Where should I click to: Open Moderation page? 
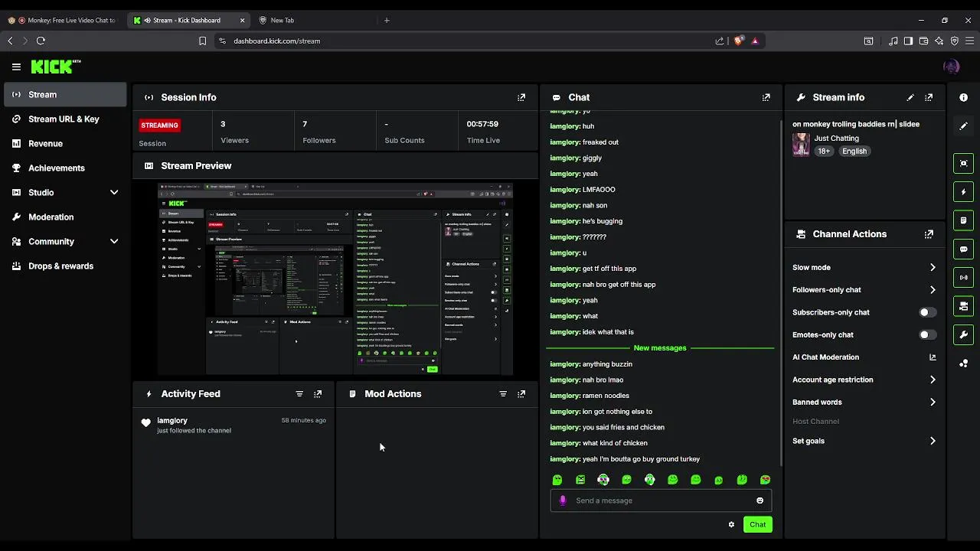click(65, 217)
